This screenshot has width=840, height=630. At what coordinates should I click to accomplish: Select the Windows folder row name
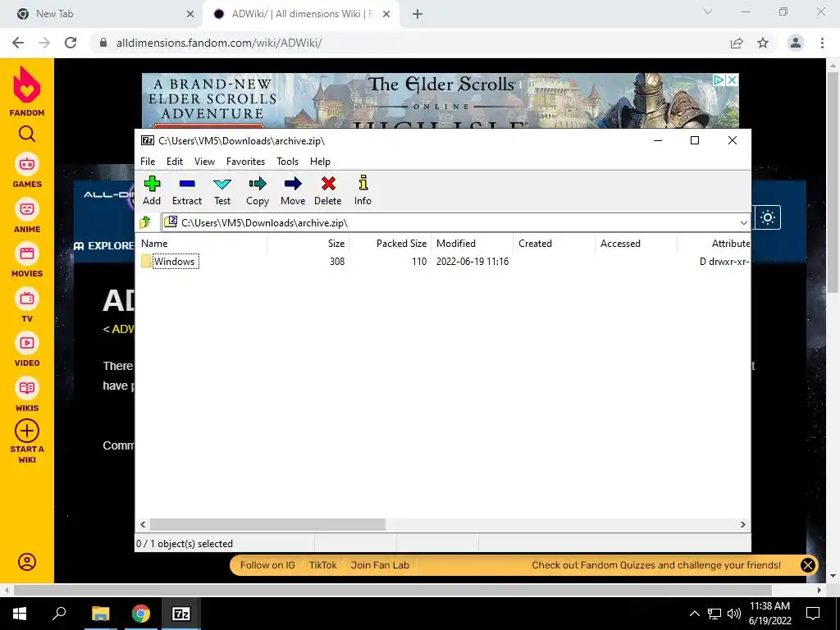point(175,262)
